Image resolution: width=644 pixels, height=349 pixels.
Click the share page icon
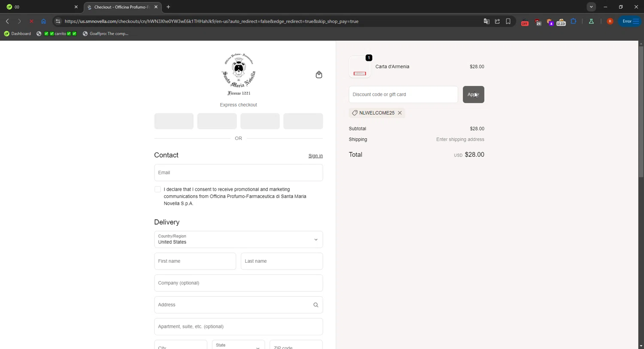click(497, 21)
